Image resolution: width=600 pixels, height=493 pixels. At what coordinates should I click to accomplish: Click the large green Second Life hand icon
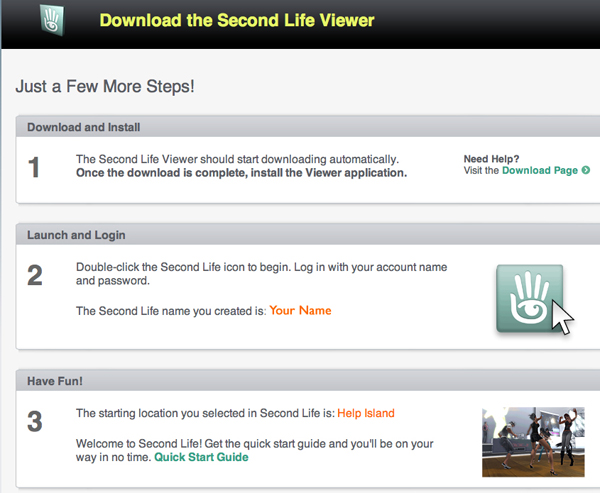point(527,297)
